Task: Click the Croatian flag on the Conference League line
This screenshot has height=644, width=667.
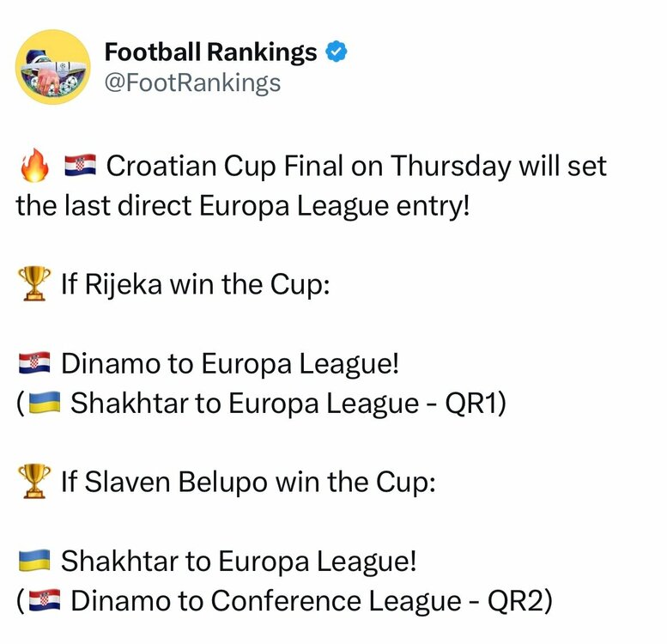Action: coord(44,601)
